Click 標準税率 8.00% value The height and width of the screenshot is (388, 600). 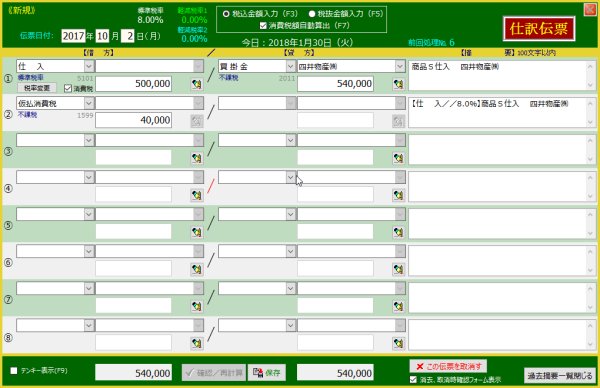(150, 20)
